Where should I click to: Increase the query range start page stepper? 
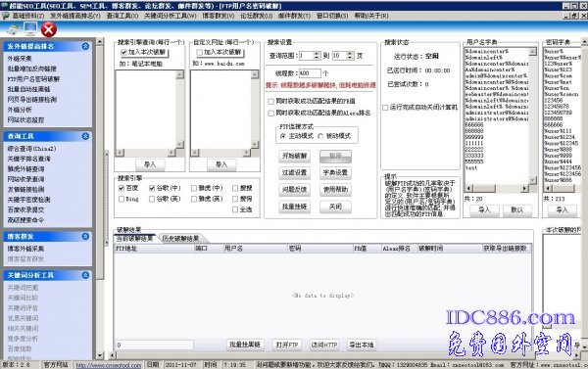pyautogui.click(x=317, y=54)
